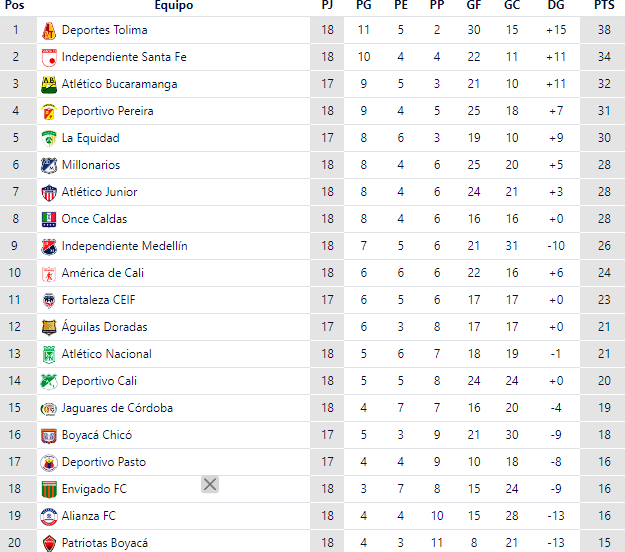
Task: Click the Millonarios team crest
Action: (x=49, y=165)
